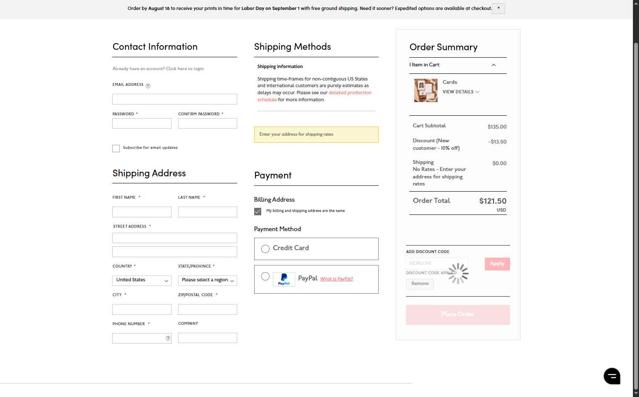Open the chat support bubble icon

click(x=612, y=376)
